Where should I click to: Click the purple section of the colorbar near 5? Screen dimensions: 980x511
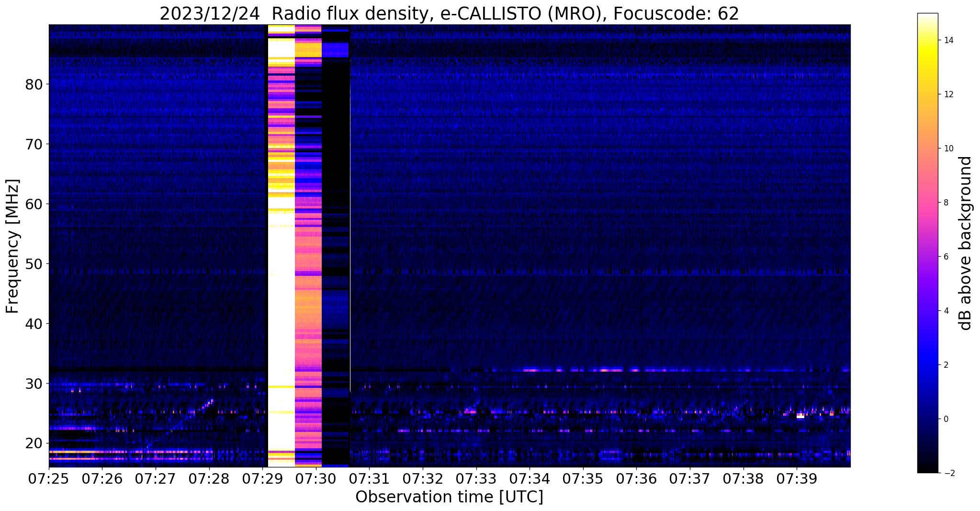tap(927, 284)
